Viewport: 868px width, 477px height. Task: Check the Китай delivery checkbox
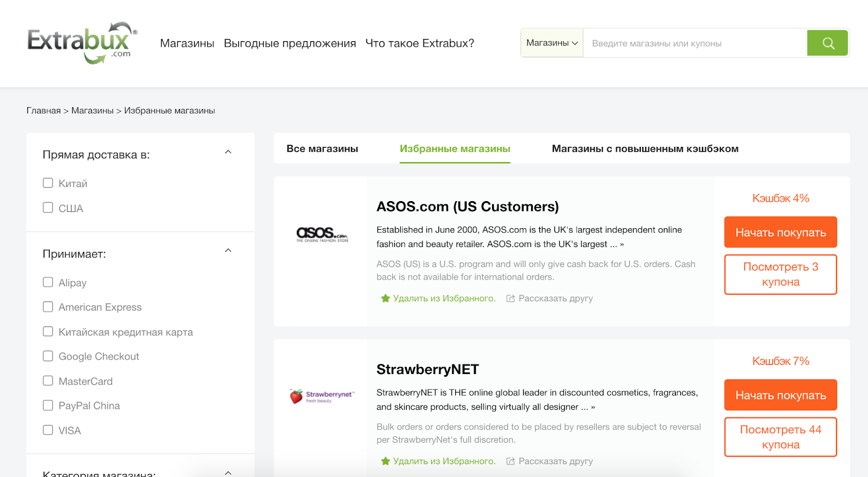coord(48,183)
